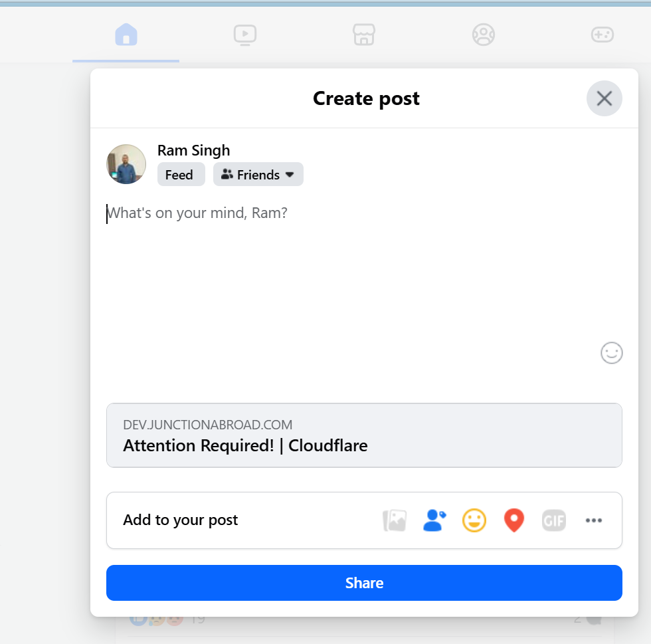Click the Feed destination button
Viewport: 651px width, 644px height.
179,175
